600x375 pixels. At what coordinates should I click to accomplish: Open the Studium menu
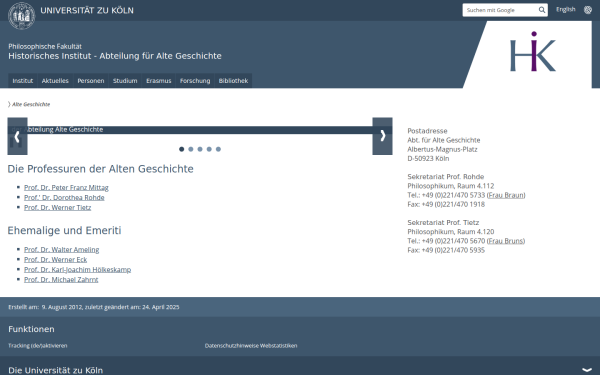point(125,81)
